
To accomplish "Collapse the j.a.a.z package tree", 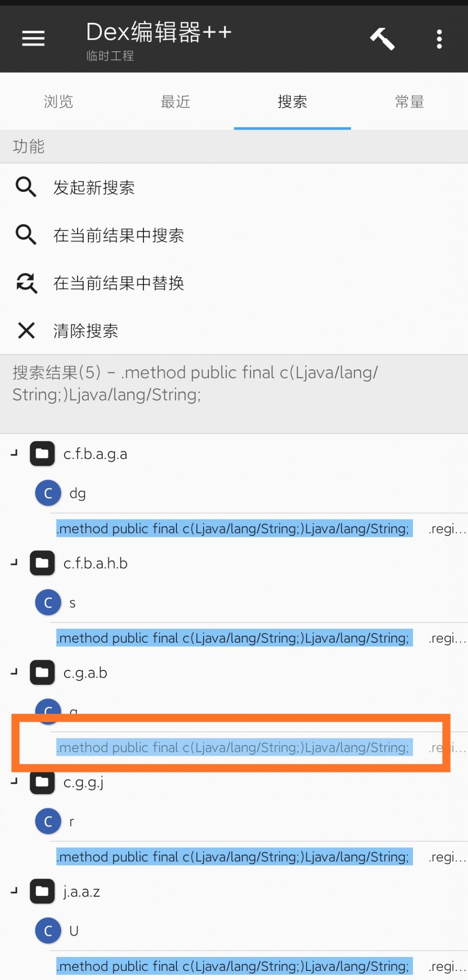I will (x=13, y=891).
